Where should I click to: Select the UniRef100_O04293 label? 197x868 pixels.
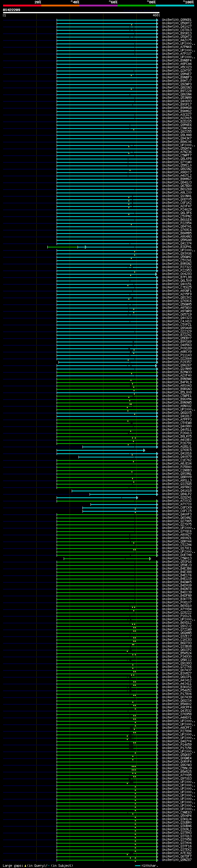[177, 274]
